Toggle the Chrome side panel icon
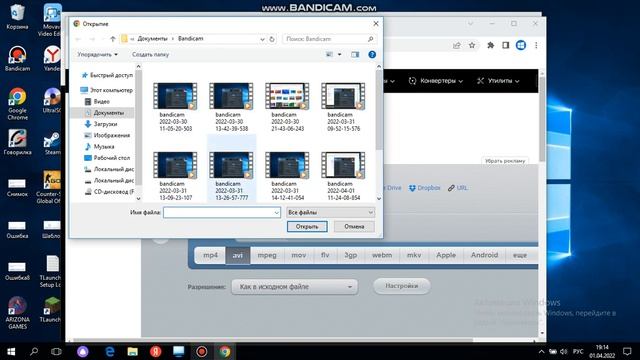Image resolution: width=640 pixels, height=360 pixels. pyautogui.click(x=506, y=45)
